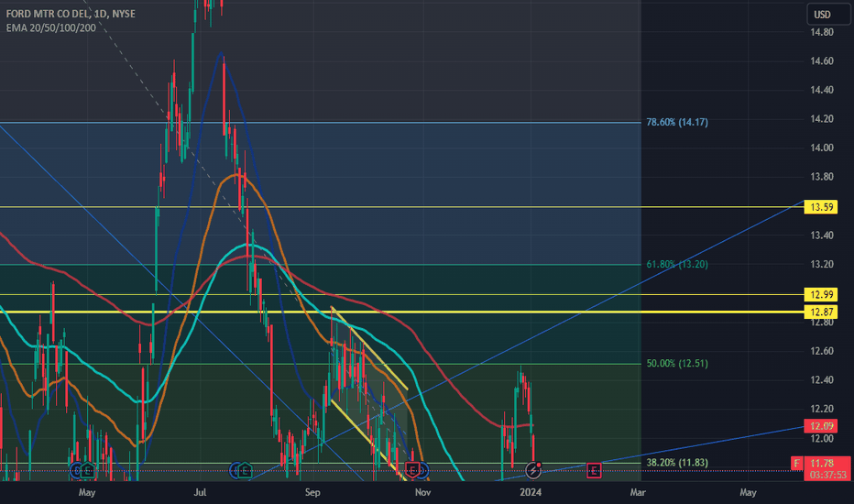Click the red F symbol tag on price axis
Viewport: 854px width, 504px height.
(797, 463)
